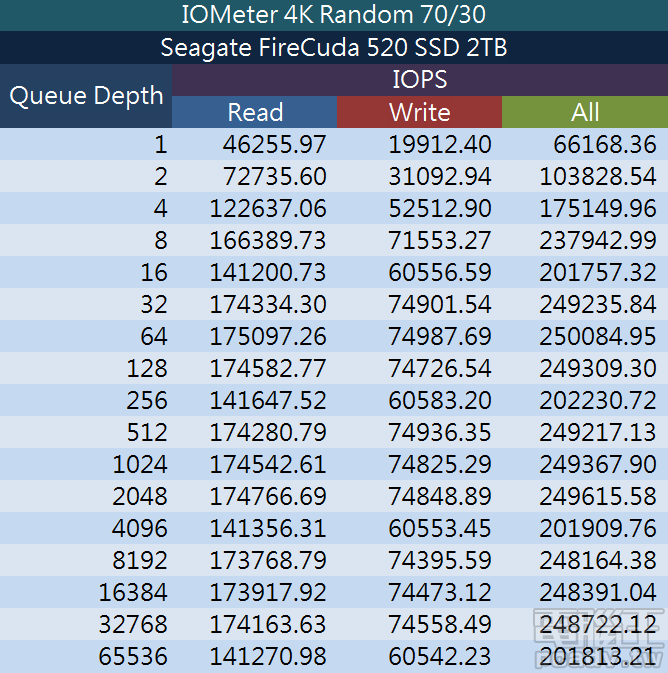Select write value 60542.23
The image size is (668, 673).
coord(440,656)
